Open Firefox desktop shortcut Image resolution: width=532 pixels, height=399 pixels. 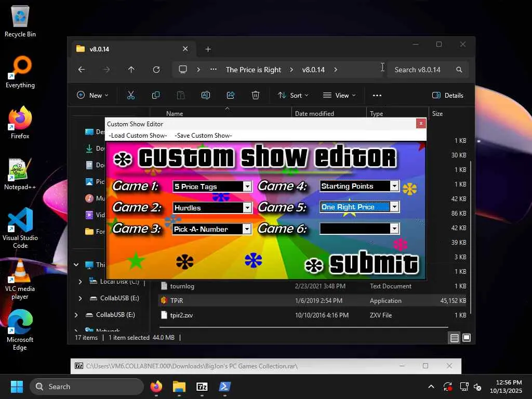[20, 123]
